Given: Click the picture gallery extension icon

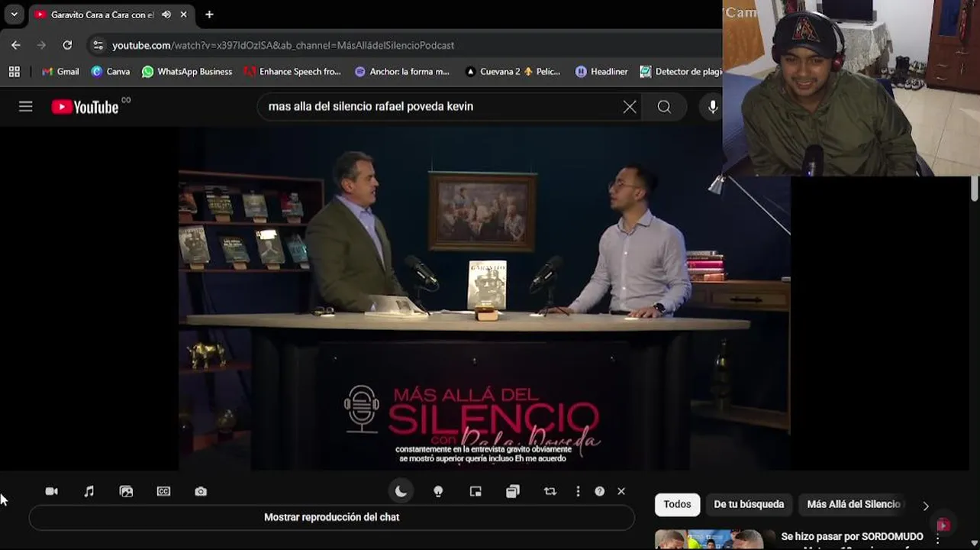Looking at the screenshot, I should coord(126,491).
